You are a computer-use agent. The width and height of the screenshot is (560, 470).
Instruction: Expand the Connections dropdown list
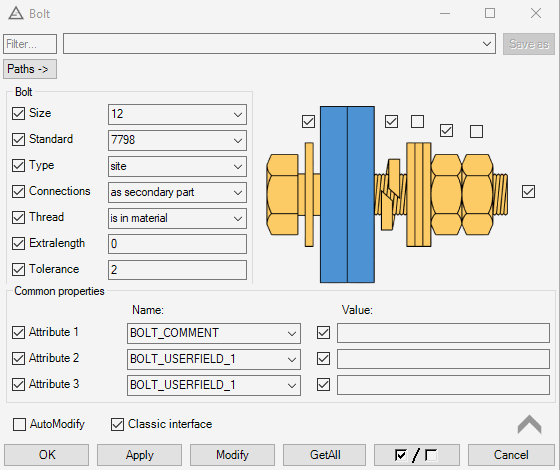(177, 192)
